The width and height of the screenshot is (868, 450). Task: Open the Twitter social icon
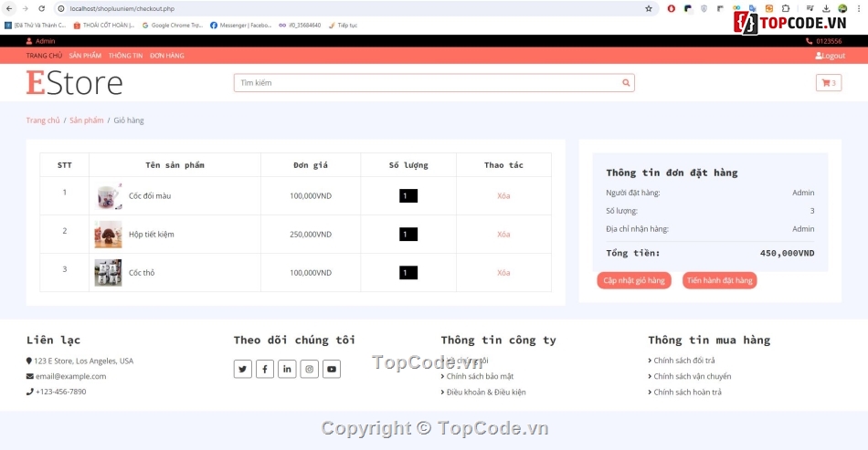pos(242,369)
